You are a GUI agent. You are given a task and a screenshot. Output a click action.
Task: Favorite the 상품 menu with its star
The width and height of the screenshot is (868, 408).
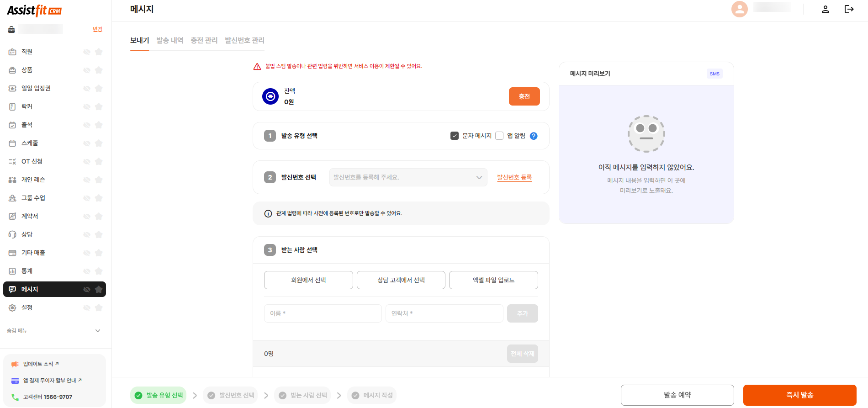(99, 70)
